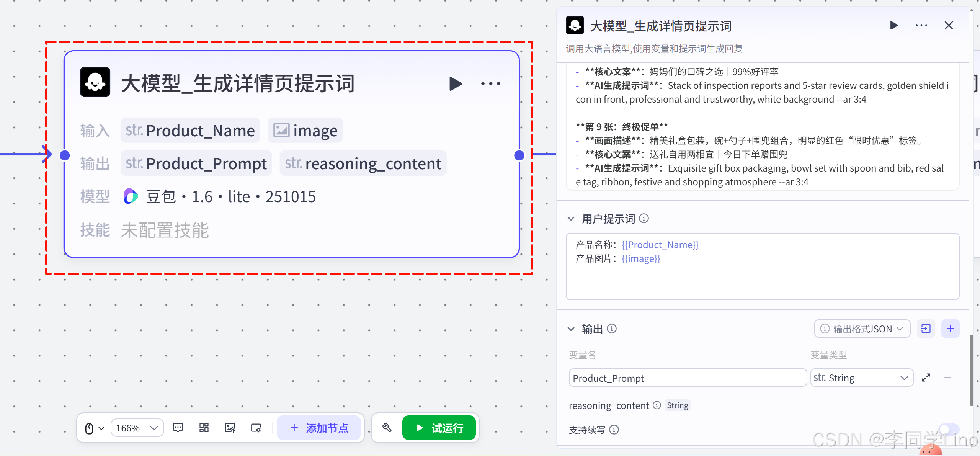The height and width of the screenshot is (456, 980).
Task: Click the wrench debug icon
Action: (387, 428)
